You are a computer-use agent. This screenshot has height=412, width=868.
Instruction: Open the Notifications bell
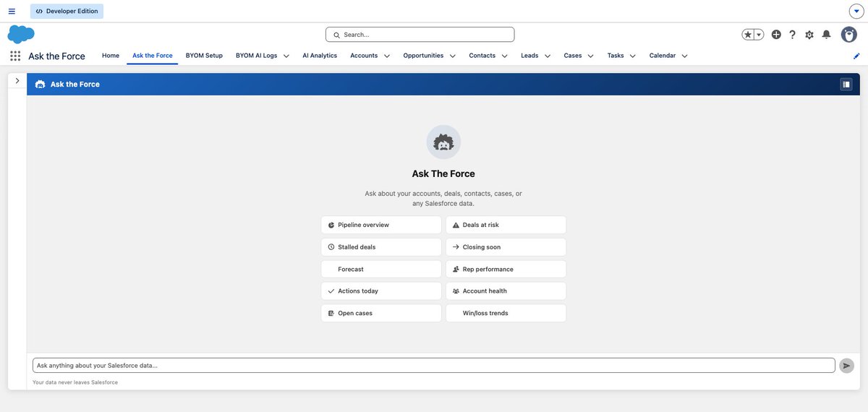coord(826,35)
